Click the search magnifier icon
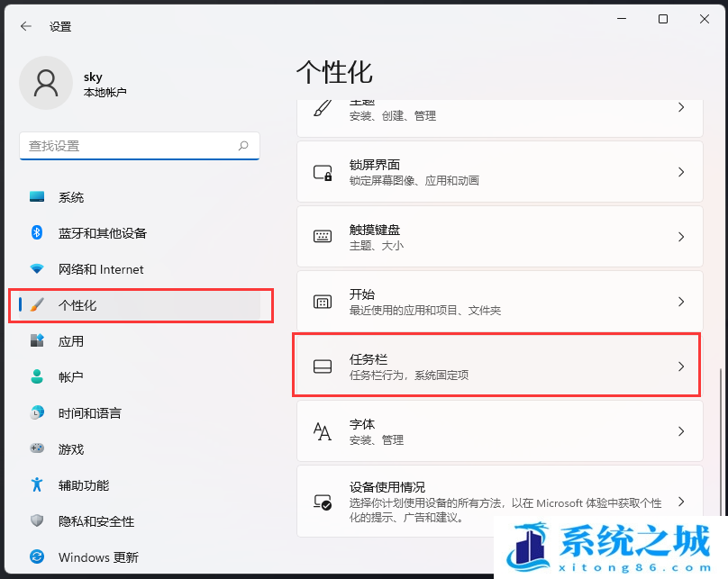The height and width of the screenshot is (579, 728). (243, 145)
